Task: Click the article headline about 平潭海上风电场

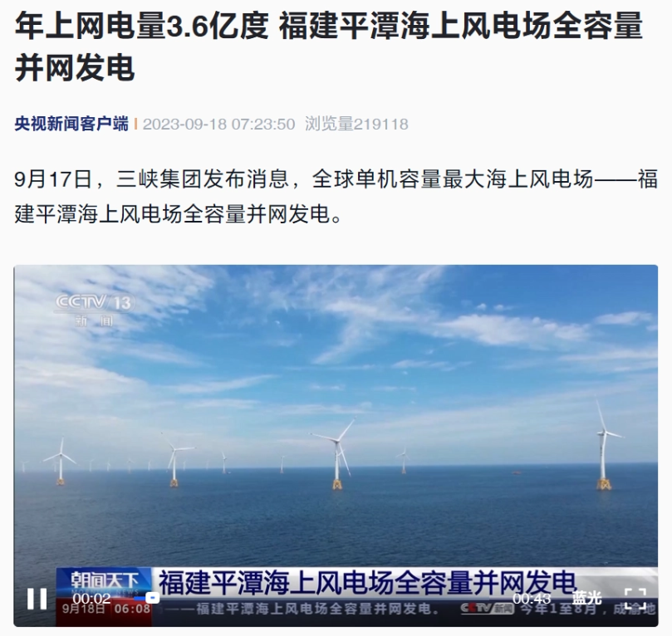Action: pyautogui.click(x=329, y=46)
